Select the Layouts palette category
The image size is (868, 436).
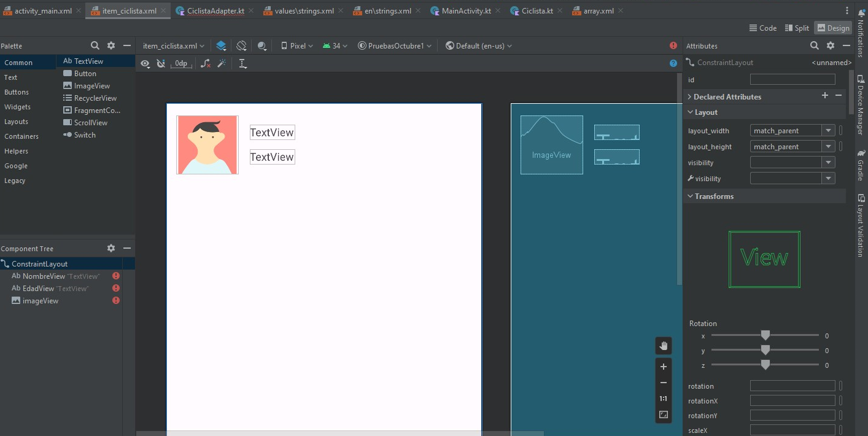point(16,122)
